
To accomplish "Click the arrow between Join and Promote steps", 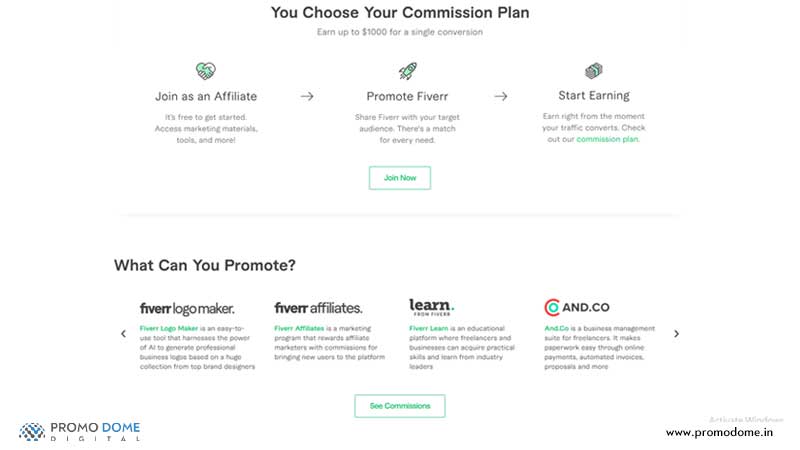I will 307,96.
